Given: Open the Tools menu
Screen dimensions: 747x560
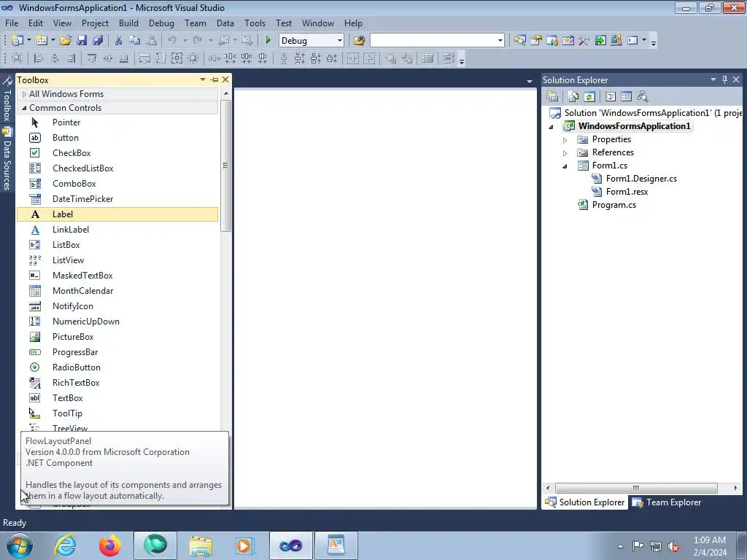Looking at the screenshot, I should coord(255,23).
